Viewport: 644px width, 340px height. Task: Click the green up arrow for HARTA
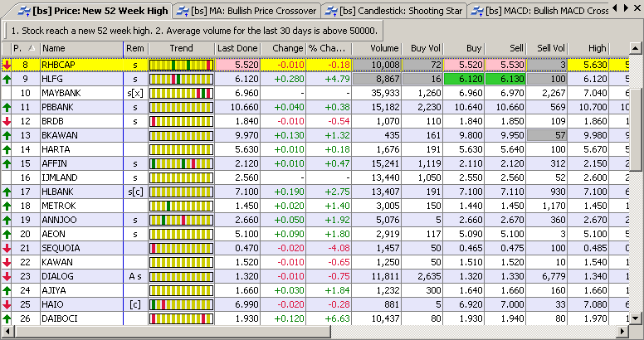7,149
